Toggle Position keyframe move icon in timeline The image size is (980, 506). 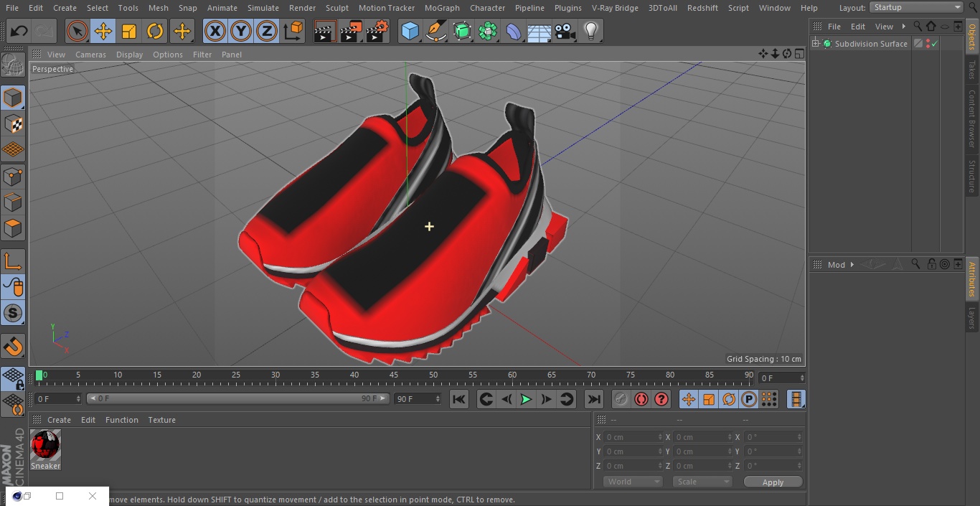[689, 399]
